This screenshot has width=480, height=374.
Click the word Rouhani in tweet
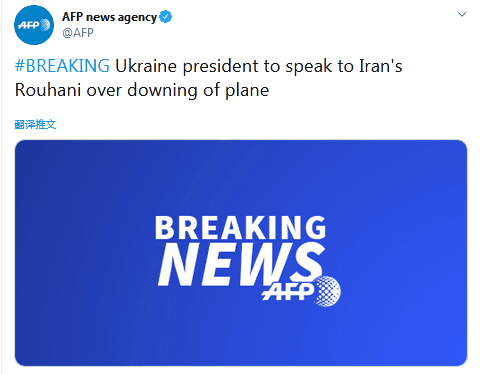(48, 90)
